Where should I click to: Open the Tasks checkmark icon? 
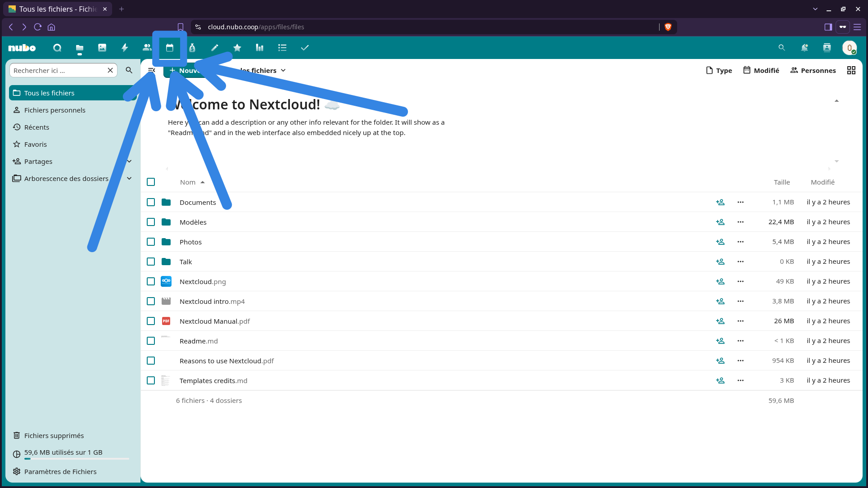click(305, 48)
